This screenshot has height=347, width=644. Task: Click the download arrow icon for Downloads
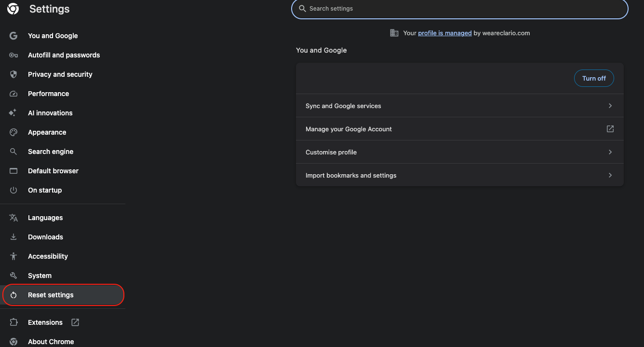13,237
